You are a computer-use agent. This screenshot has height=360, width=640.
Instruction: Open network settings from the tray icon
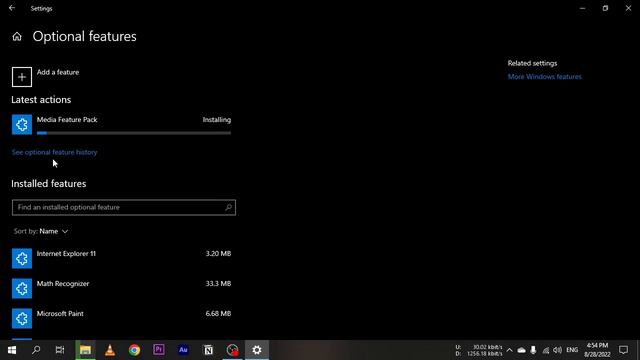point(546,350)
